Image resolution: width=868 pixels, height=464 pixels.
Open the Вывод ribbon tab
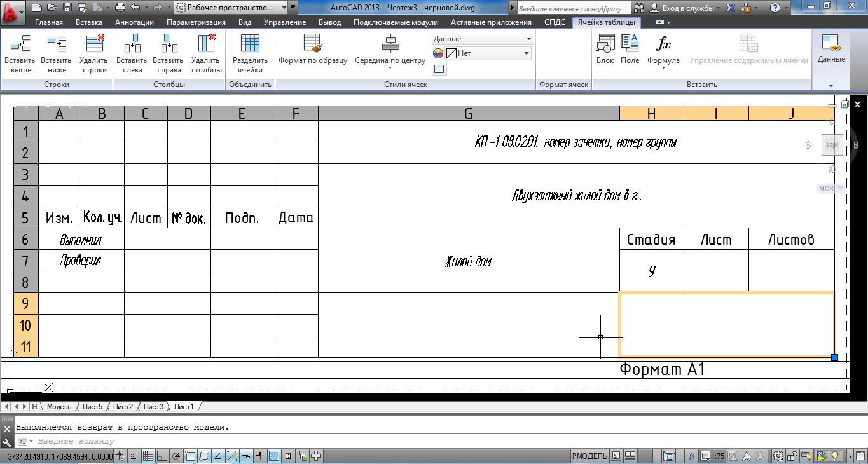(x=329, y=22)
